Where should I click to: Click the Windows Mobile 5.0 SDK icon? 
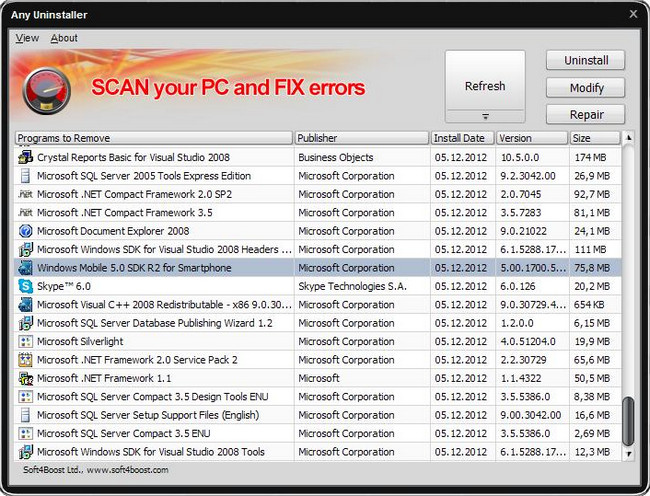click(26, 268)
